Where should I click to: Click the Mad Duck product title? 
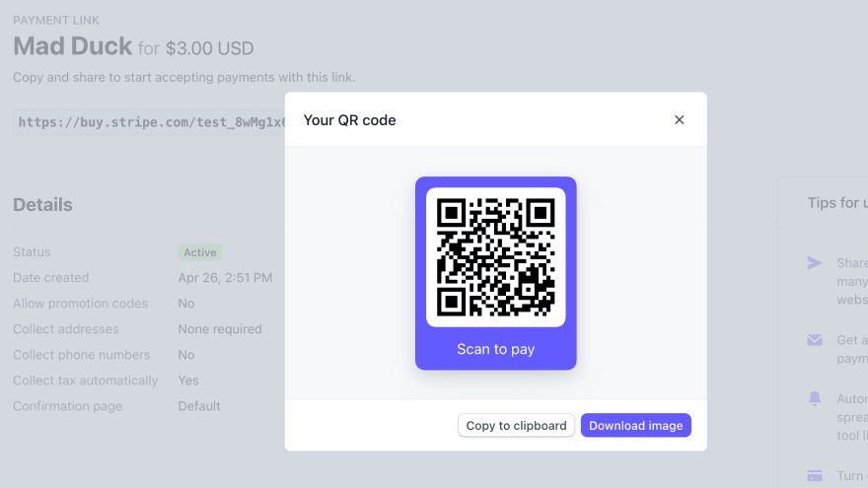73,46
